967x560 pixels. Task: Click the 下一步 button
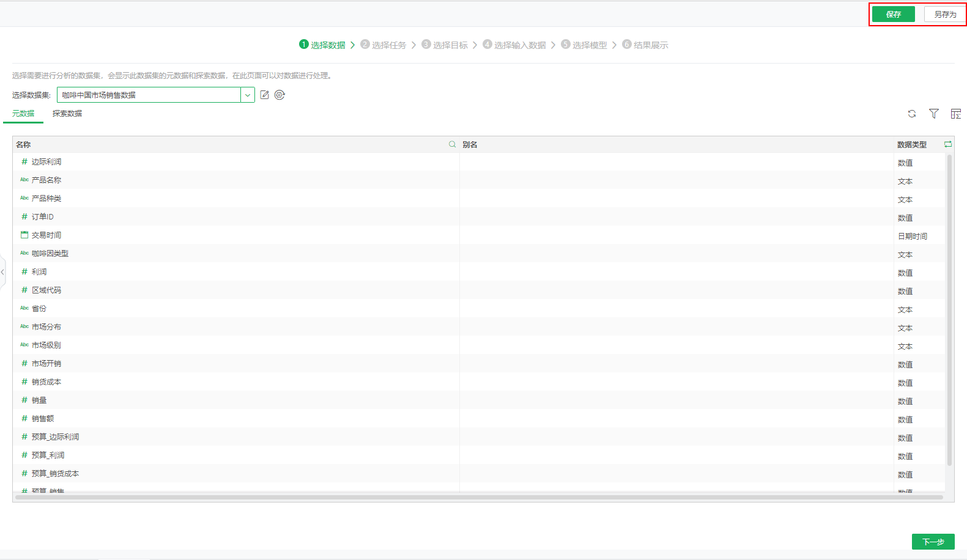click(x=933, y=542)
